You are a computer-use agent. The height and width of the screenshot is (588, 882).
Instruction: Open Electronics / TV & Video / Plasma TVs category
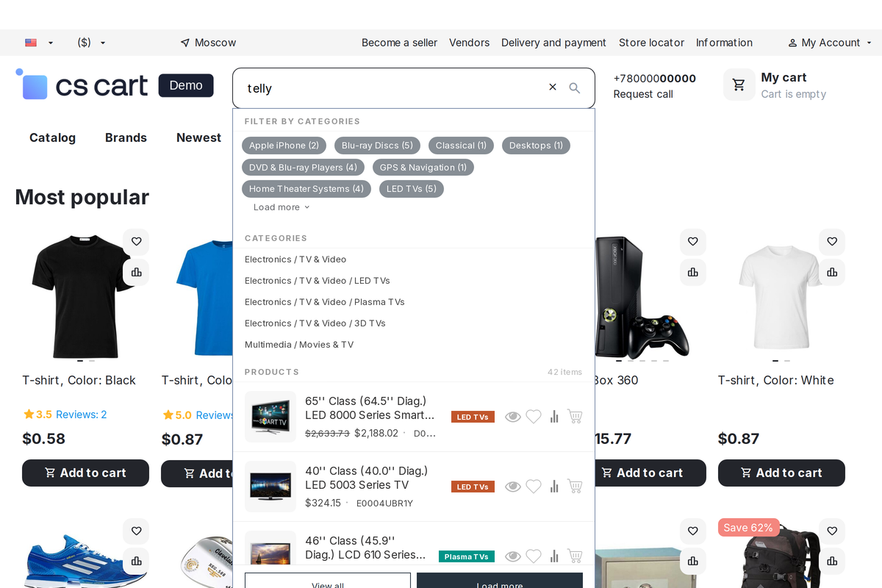click(x=325, y=302)
